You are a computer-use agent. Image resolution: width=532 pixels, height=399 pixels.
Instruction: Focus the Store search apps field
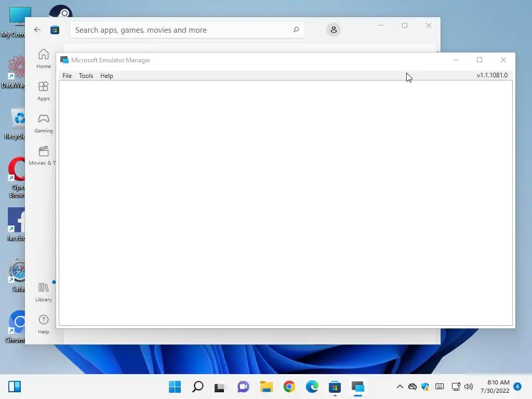187,30
